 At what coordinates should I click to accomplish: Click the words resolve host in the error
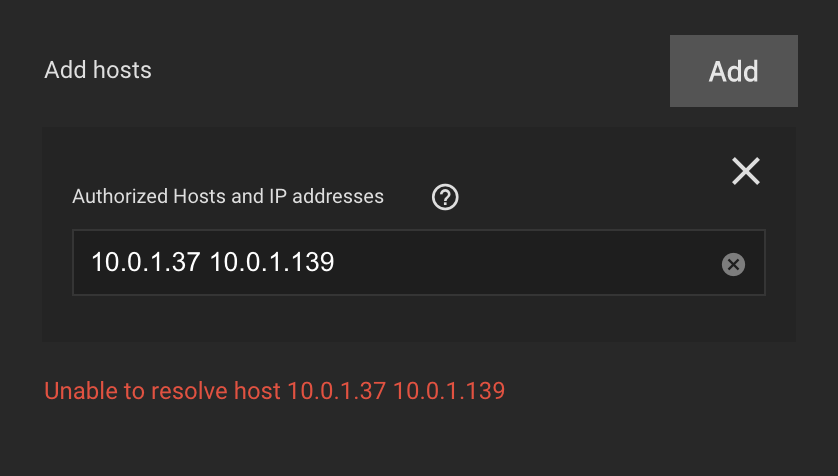tap(216, 391)
